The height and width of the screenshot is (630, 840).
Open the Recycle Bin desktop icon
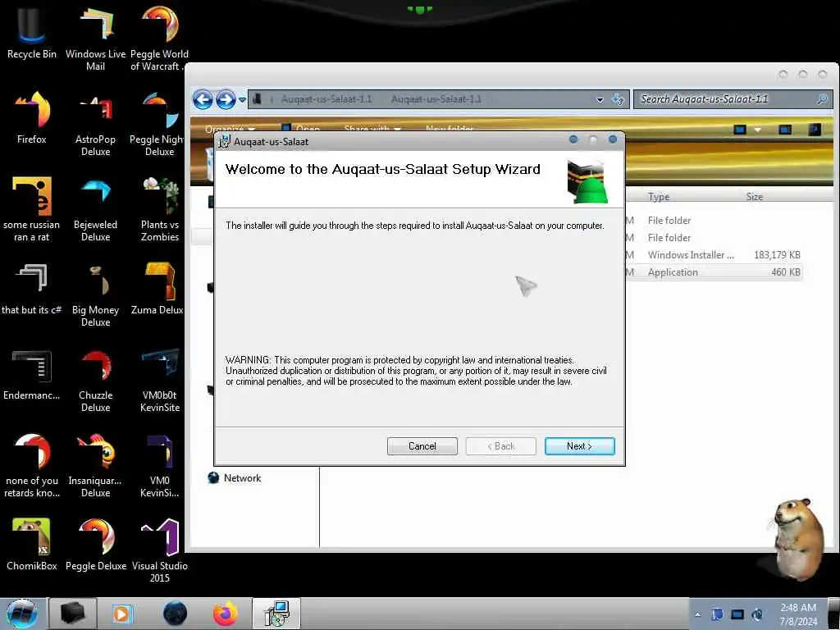pos(32,32)
